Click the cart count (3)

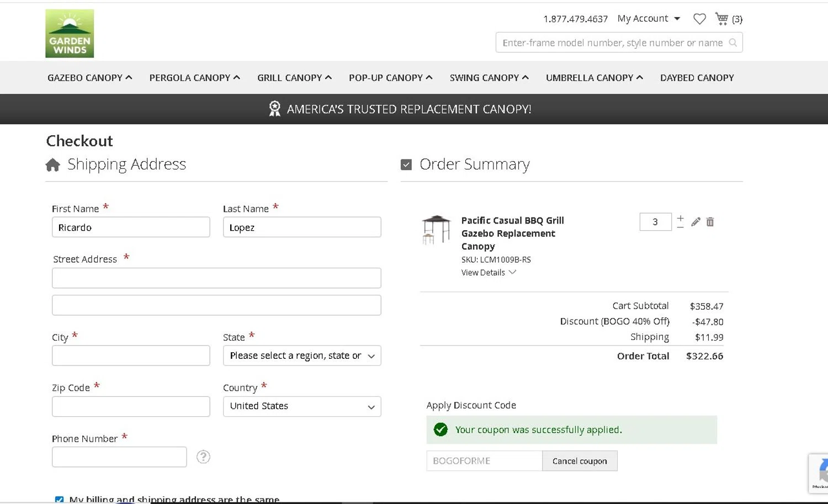(x=737, y=19)
